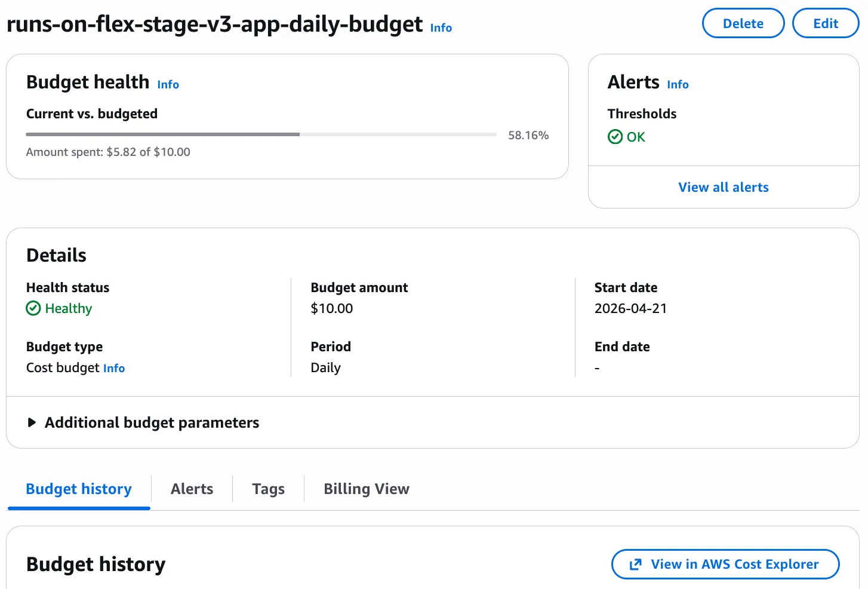Click the Cost budget type text
868x589 pixels.
coord(63,367)
